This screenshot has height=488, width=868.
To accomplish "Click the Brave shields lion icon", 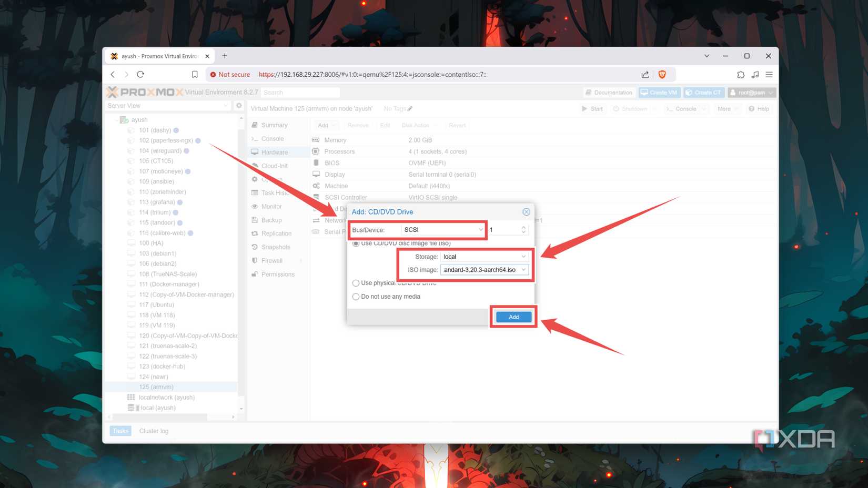I will click(x=662, y=75).
